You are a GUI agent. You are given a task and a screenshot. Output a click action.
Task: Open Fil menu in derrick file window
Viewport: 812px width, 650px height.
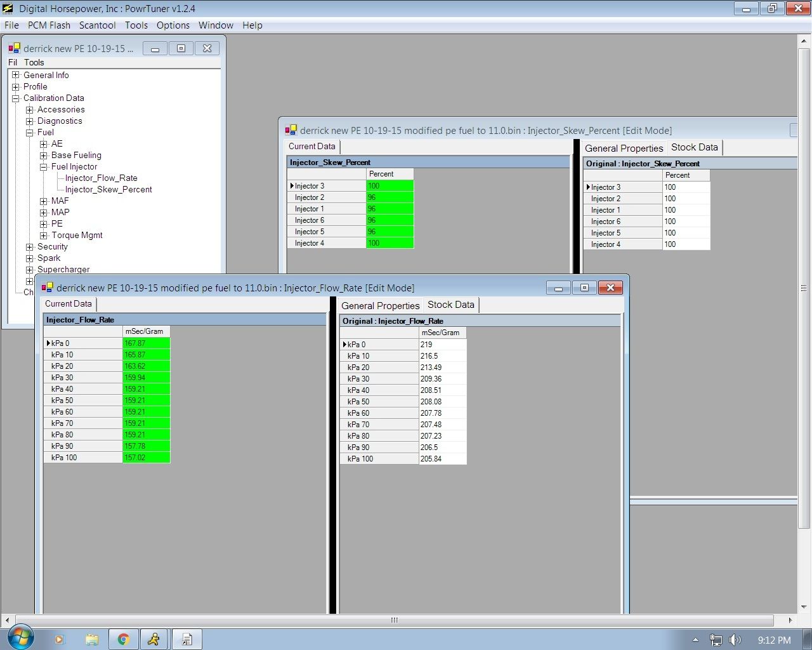[x=13, y=62]
